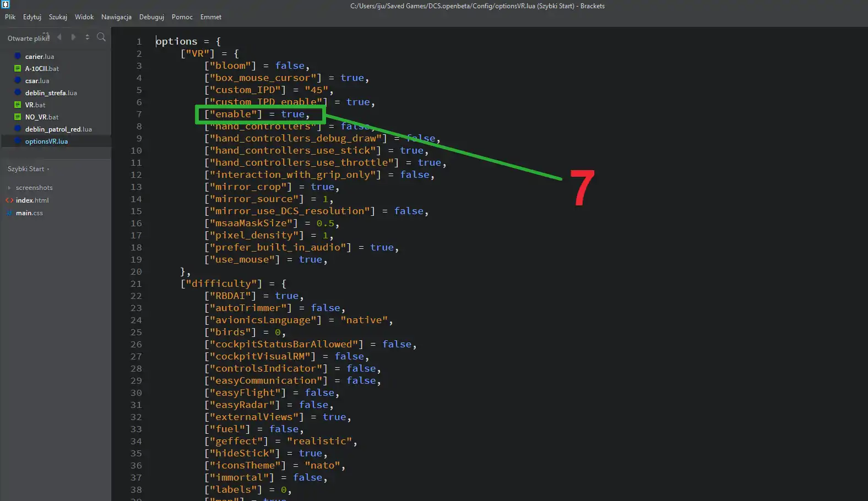Open the sidebar search magnifier icon
Image resolution: width=868 pixels, height=501 pixels.
tap(101, 37)
